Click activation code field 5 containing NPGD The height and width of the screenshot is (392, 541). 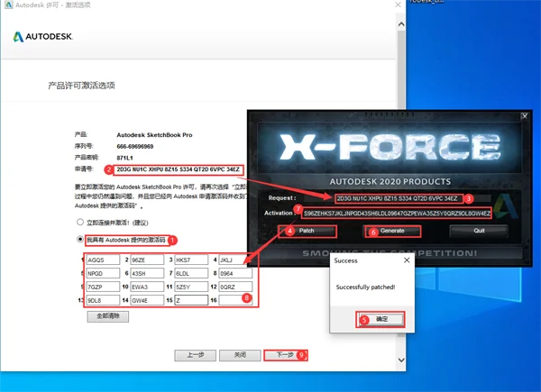[x=103, y=273]
